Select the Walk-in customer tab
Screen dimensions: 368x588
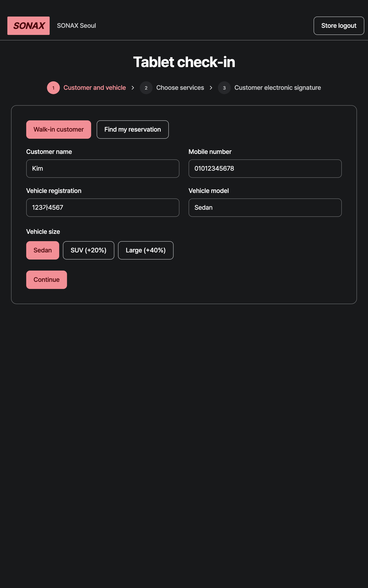[x=59, y=130]
